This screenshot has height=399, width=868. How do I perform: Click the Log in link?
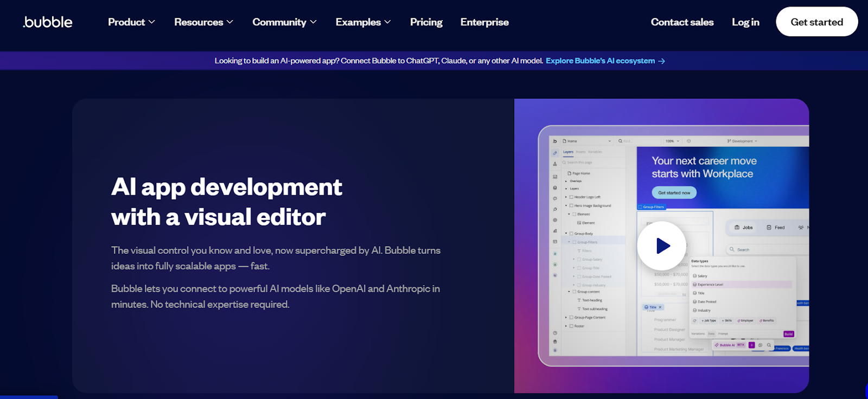(x=745, y=22)
